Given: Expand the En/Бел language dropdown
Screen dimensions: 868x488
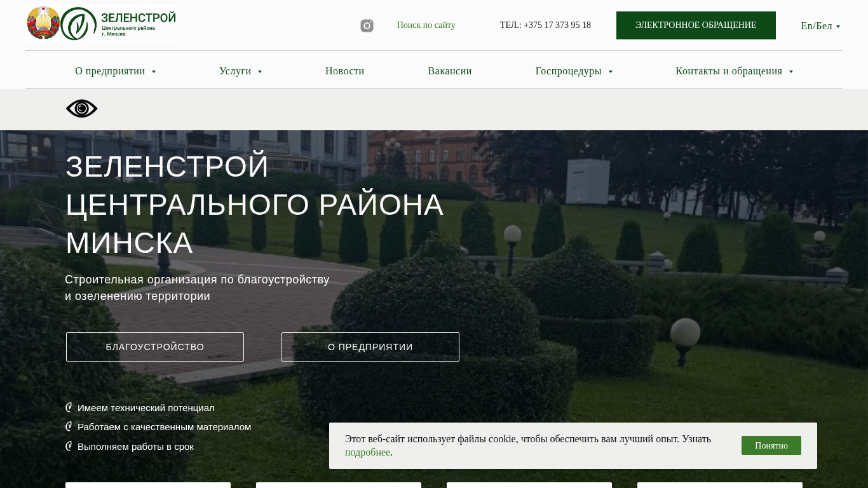Looking at the screenshot, I should pos(820,26).
